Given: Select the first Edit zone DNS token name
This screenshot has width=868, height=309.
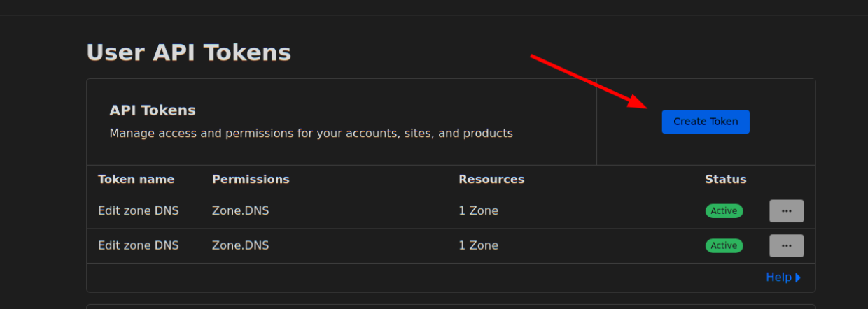Looking at the screenshot, I should point(138,210).
